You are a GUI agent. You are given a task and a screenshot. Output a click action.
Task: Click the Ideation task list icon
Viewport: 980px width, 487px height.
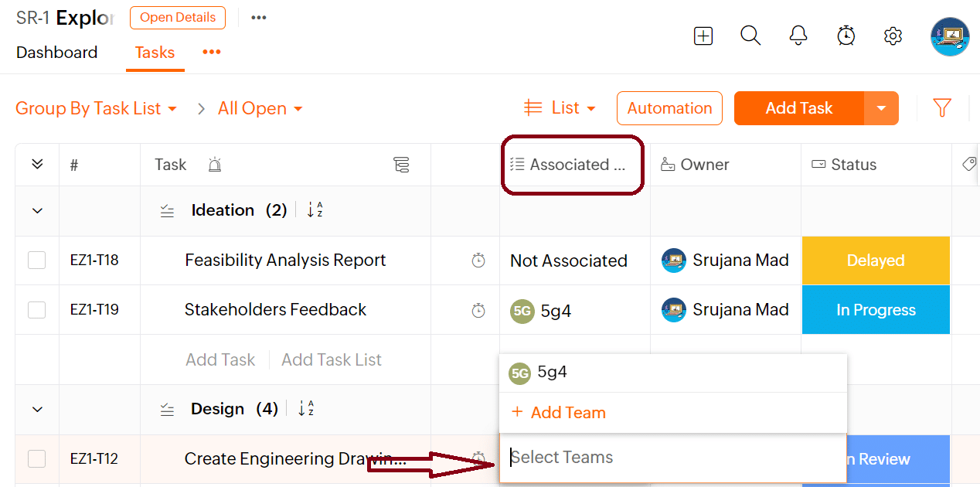tap(167, 210)
